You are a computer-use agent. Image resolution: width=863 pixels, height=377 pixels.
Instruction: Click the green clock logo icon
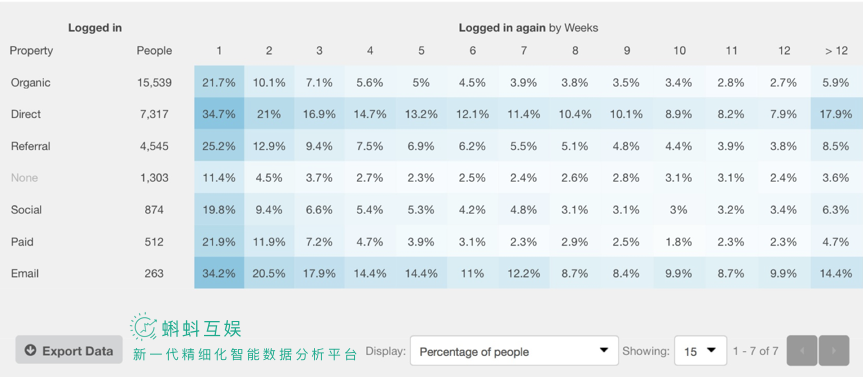click(x=144, y=327)
